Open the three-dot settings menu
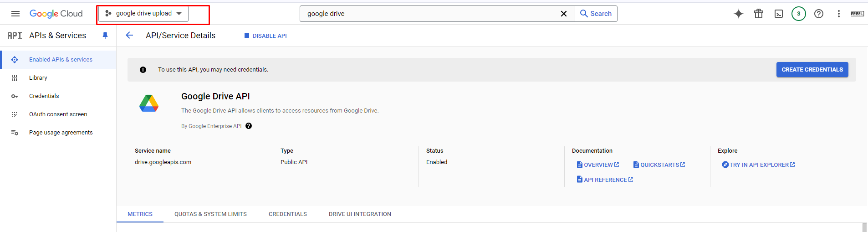868x232 pixels. tap(839, 14)
